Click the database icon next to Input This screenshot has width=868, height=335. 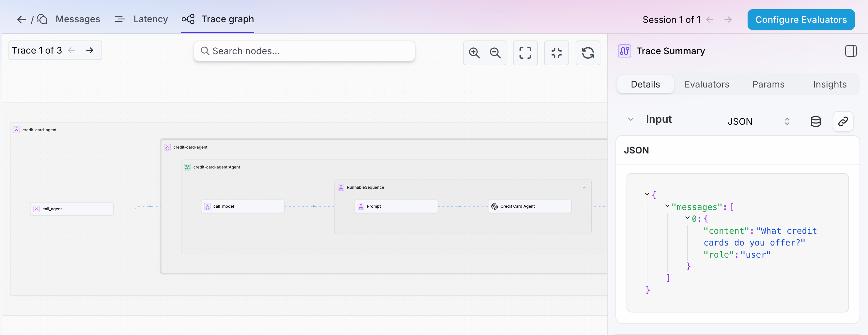[815, 121]
